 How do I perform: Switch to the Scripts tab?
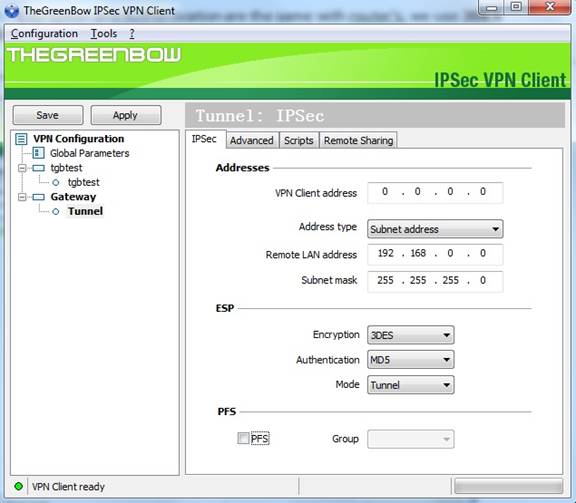point(299,140)
